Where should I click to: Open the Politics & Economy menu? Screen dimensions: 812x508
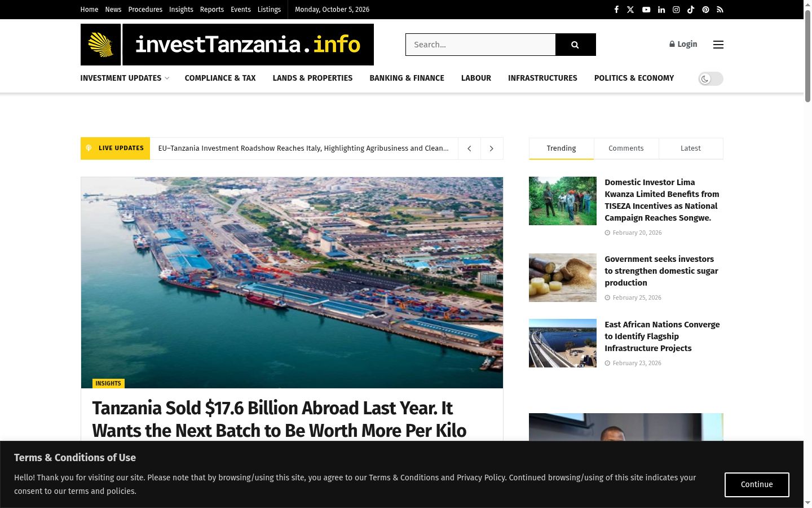[634, 78]
